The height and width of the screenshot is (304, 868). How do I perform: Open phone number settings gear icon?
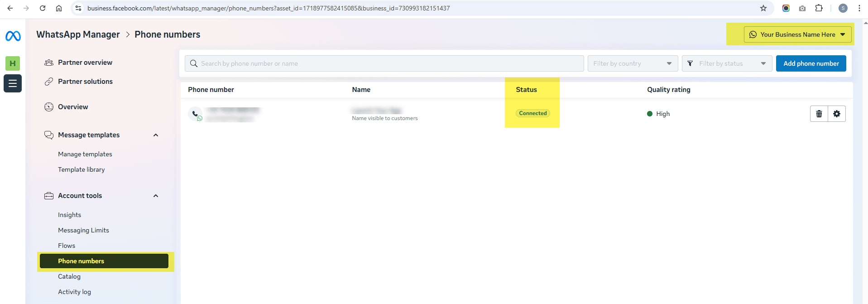click(x=836, y=114)
